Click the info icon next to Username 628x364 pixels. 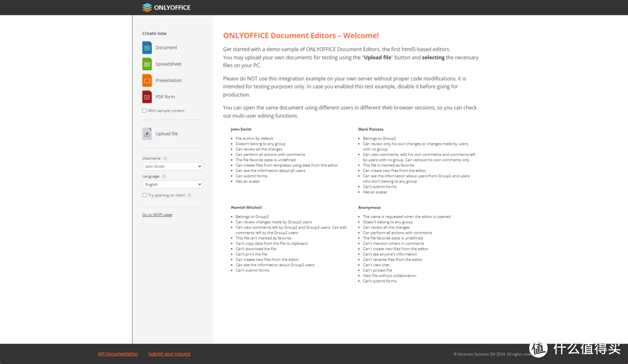click(165, 158)
